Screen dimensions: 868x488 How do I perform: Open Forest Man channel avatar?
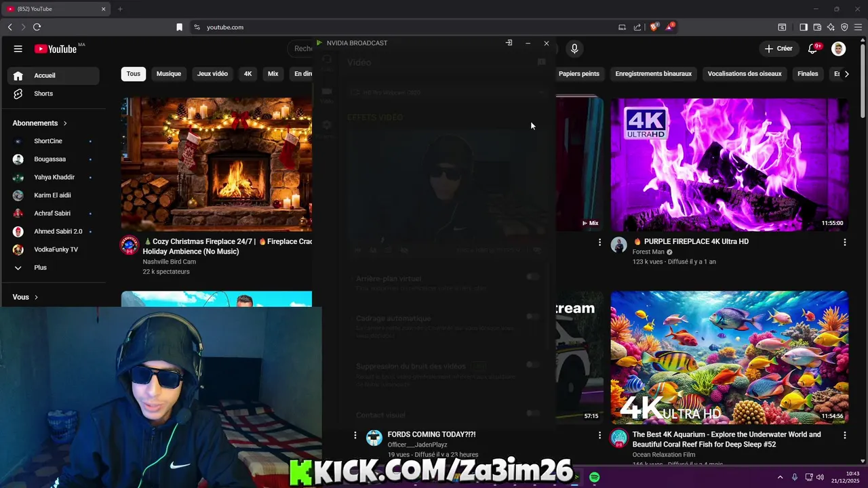(618, 245)
